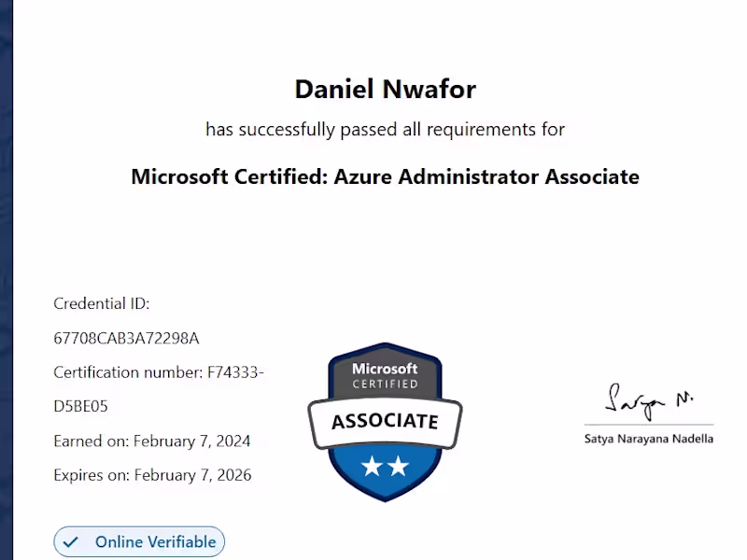This screenshot has height=560, width=747.
Task: Click the Microsoft Certified Associate badge
Action: pyautogui.click(x=385, y=422)
